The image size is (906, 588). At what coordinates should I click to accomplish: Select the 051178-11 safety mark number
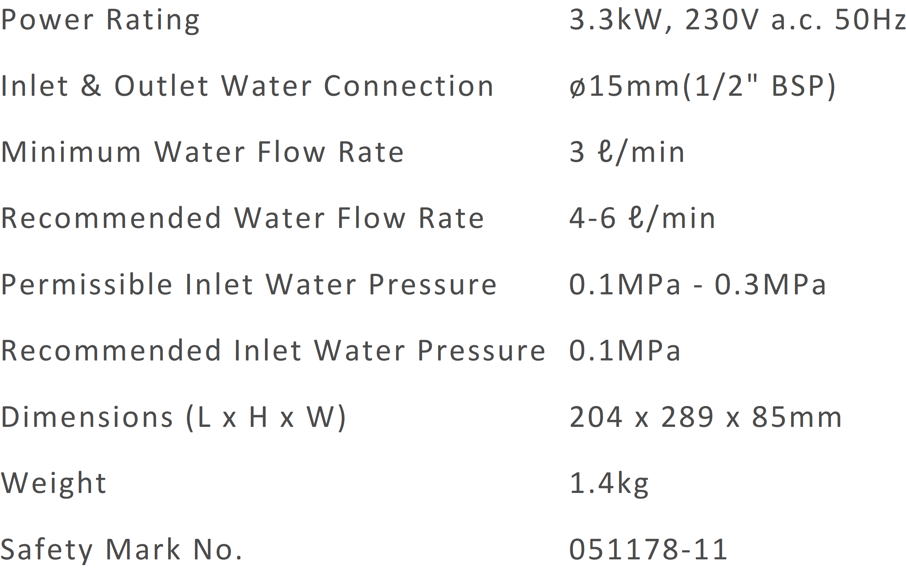(x=648, y=549)
